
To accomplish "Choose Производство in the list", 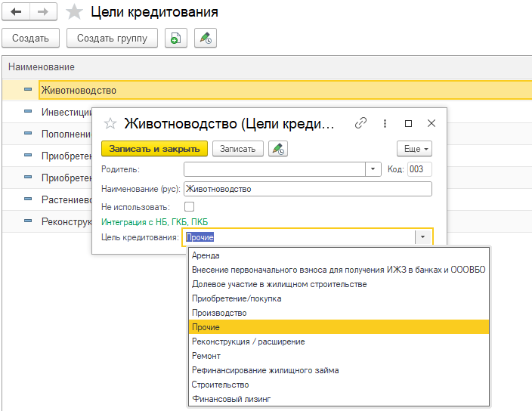I will point(339,313).
